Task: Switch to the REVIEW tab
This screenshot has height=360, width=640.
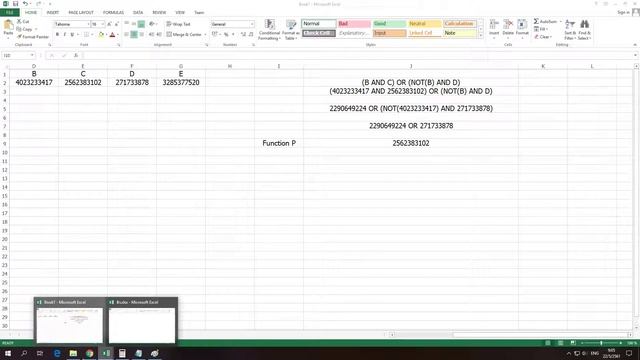Action: (159, 13)
